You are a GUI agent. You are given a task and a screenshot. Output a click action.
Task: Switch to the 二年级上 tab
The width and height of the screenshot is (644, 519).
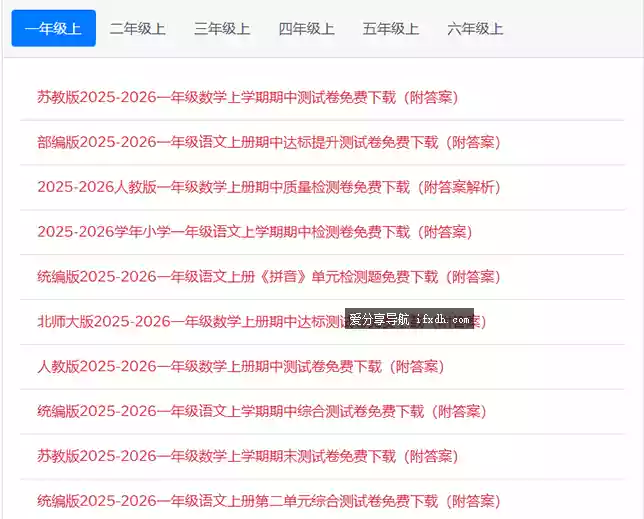pyautogui.click(x=138, y=29)
